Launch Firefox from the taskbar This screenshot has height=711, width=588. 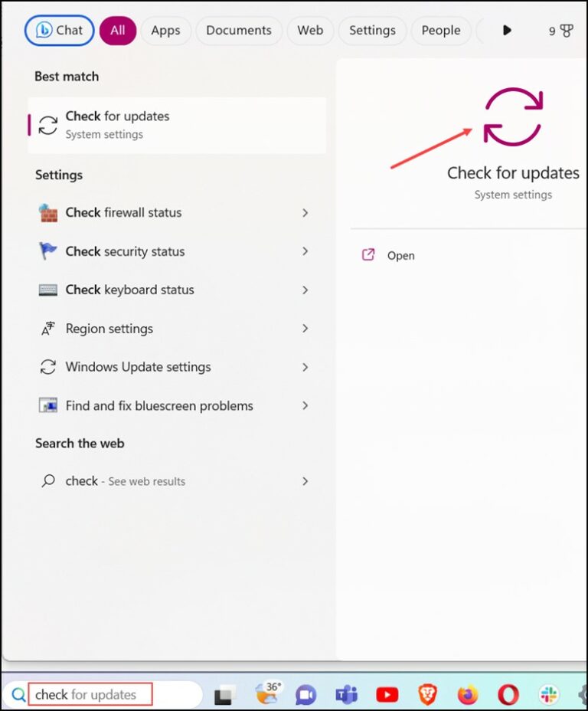click(x=468, y=694)
